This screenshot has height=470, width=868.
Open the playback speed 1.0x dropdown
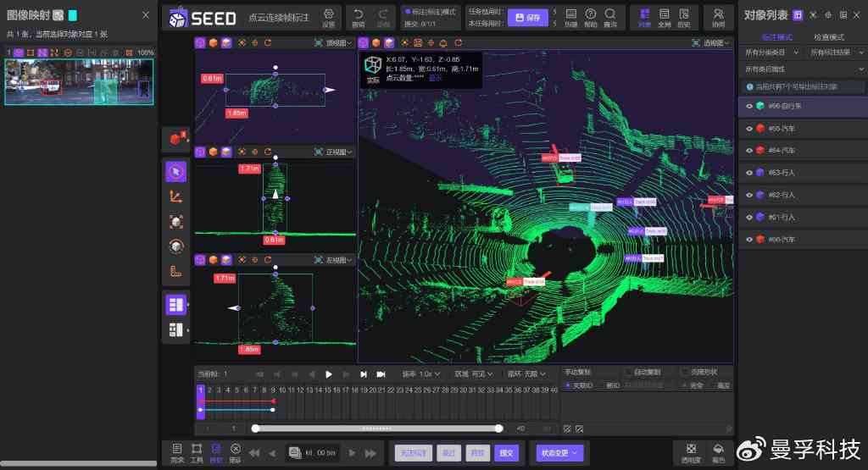421,374
